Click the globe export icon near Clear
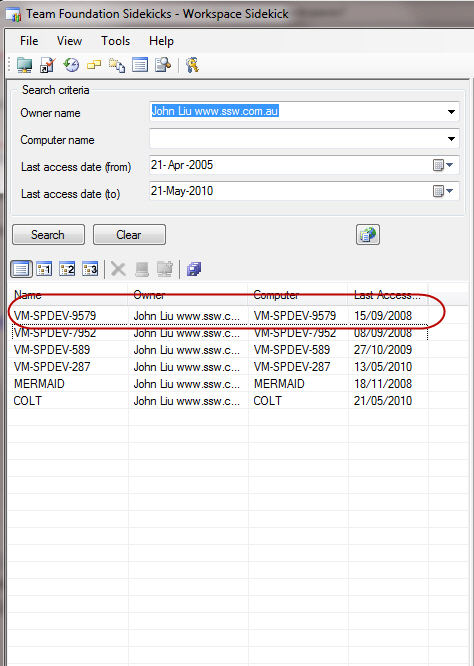The image size is (474, 666). 368,234
